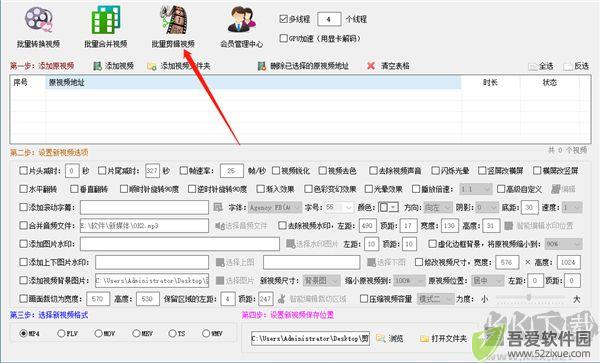The image size is (600, 363).
Task: Enable GPU加速 checkbox
Action: pos(284,38)
